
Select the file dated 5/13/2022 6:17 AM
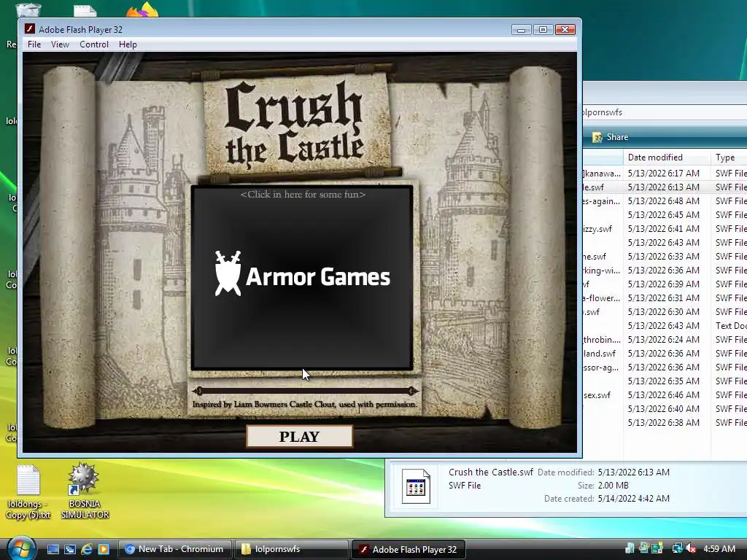pos(665,174)
